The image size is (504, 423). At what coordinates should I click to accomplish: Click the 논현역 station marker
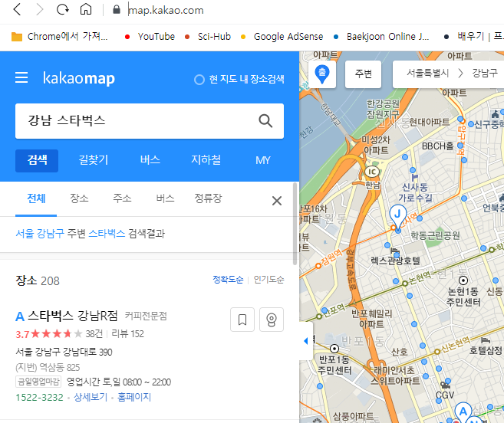[405, 284]
